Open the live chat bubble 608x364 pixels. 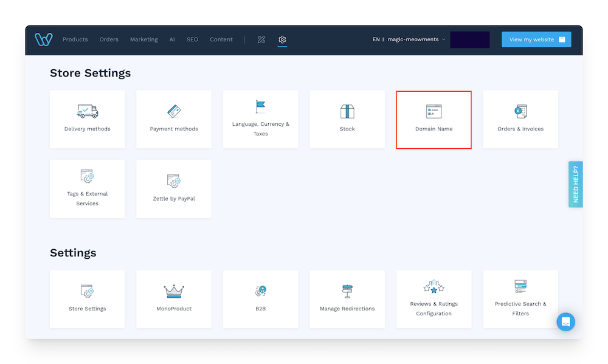(x=565, y=321)
